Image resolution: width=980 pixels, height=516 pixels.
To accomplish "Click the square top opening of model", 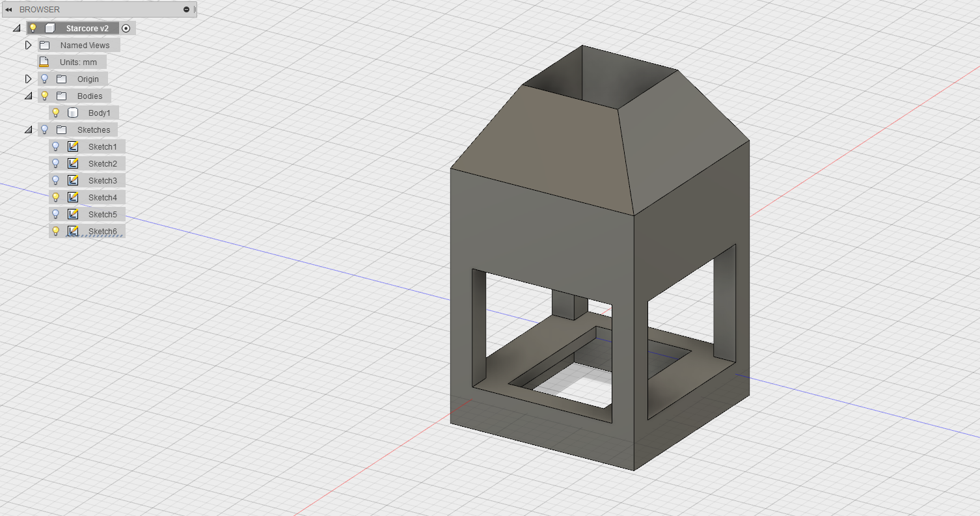I will [x=599, y=78].
